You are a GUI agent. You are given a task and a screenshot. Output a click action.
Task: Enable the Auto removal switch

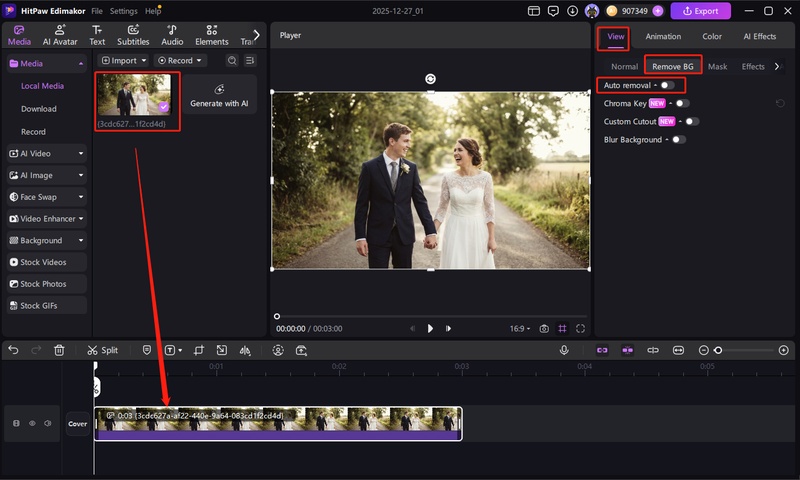pyautogui.click(x=667, y=86)
